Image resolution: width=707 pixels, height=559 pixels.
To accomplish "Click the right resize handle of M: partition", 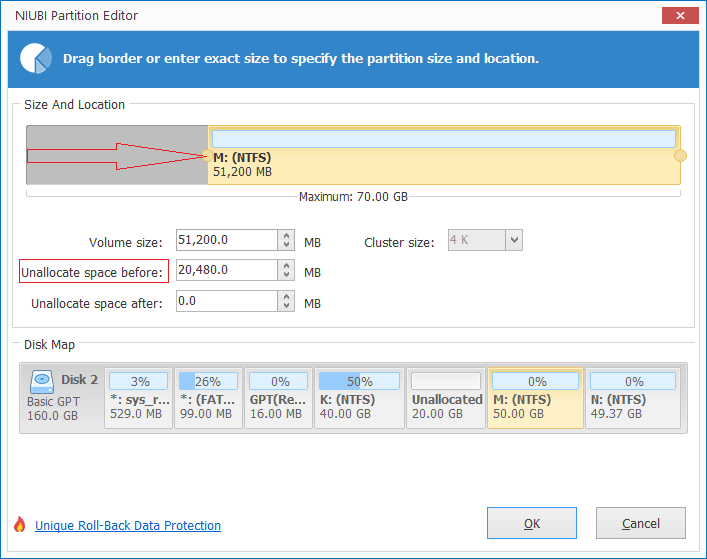I will [680, 156].
